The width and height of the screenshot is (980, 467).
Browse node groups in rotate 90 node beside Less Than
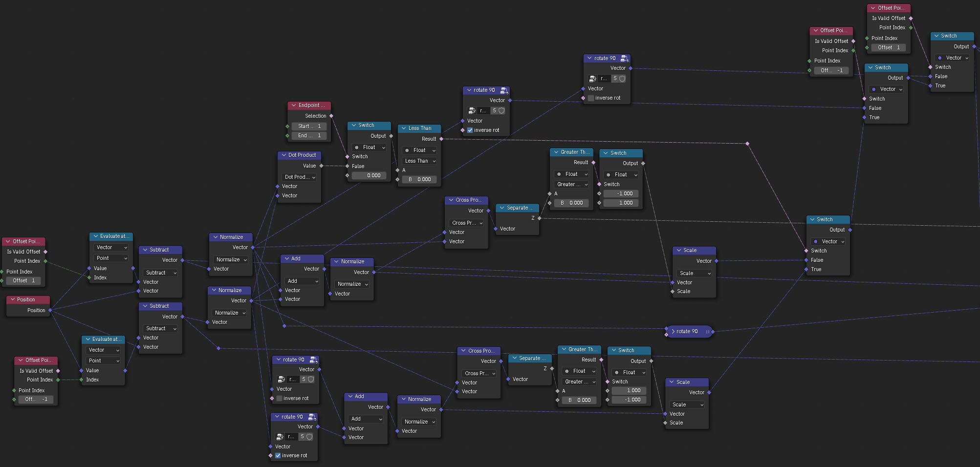472,111
